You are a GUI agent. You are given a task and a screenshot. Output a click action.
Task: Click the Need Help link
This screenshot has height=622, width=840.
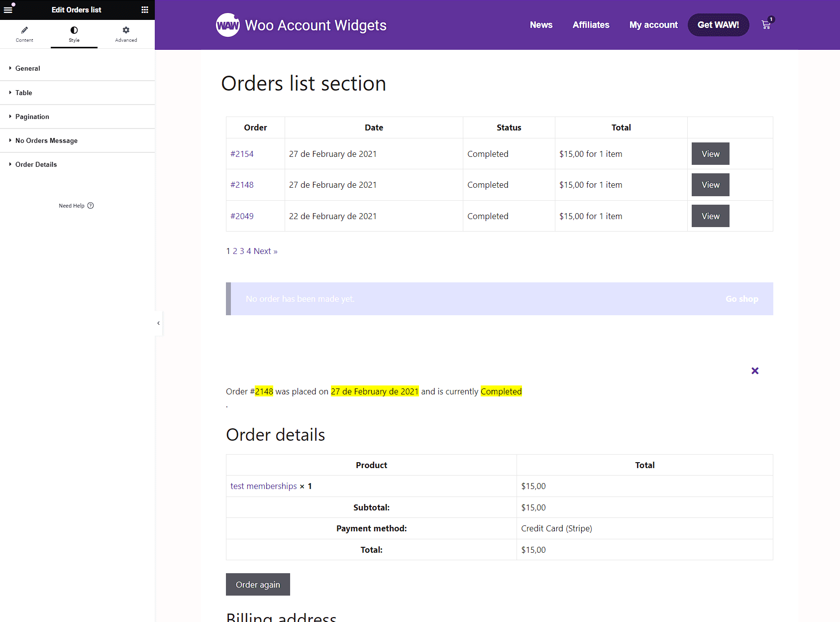pyautogui.click(x=76, y=206)
